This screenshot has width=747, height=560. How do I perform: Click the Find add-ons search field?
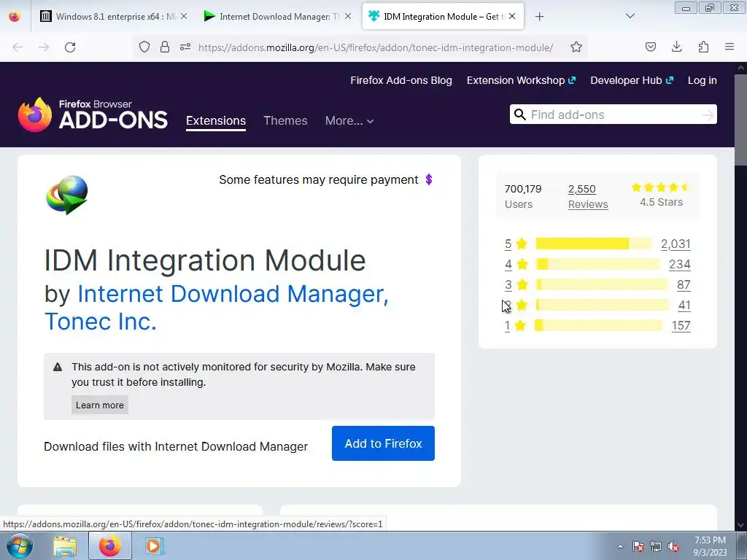point(614,114)
